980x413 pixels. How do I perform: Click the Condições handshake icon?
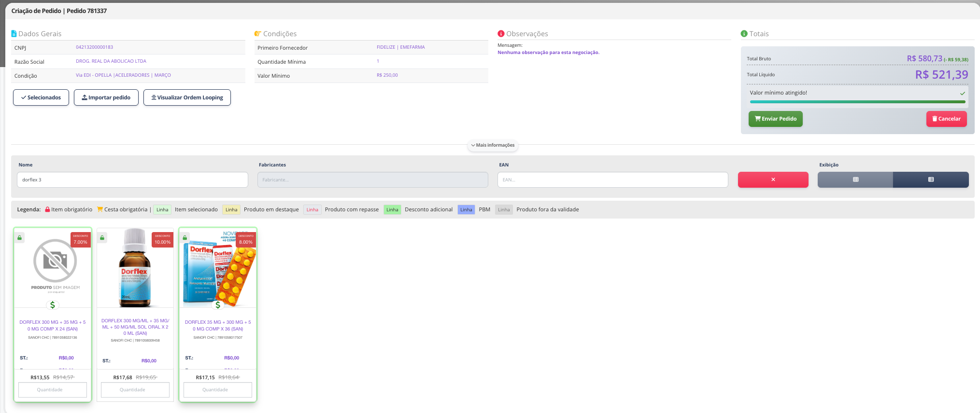pyautogui.click(x=258, y=34)
